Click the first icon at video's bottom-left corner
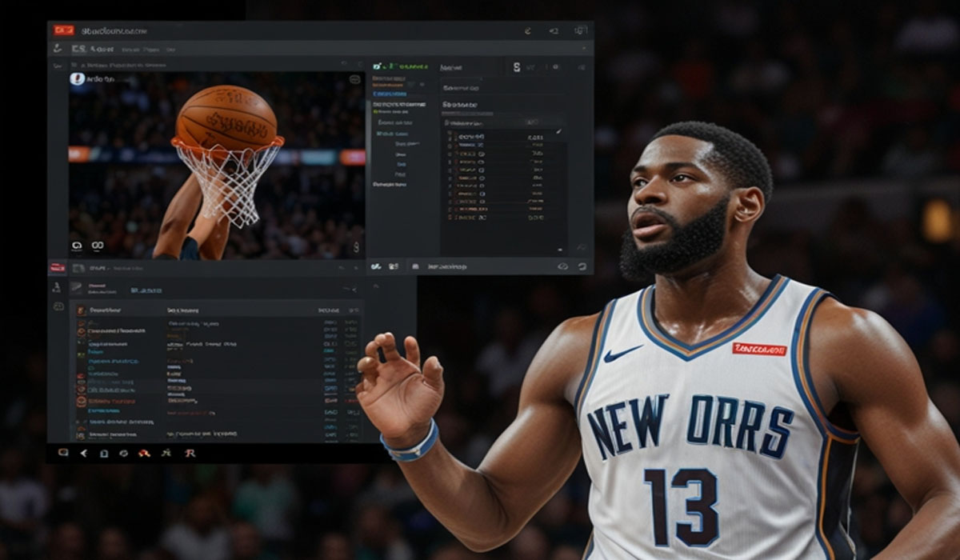The height and width of the screenshot is (560, 960). point(77,246)
